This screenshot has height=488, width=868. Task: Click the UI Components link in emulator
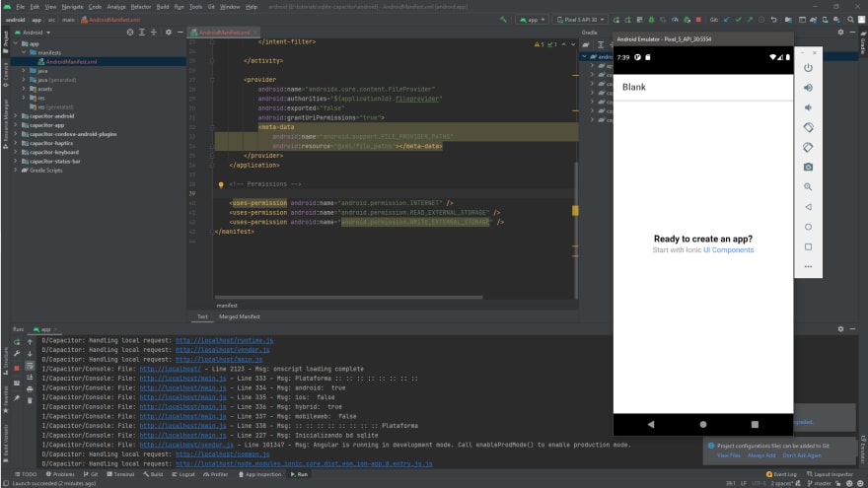[729, 250]
